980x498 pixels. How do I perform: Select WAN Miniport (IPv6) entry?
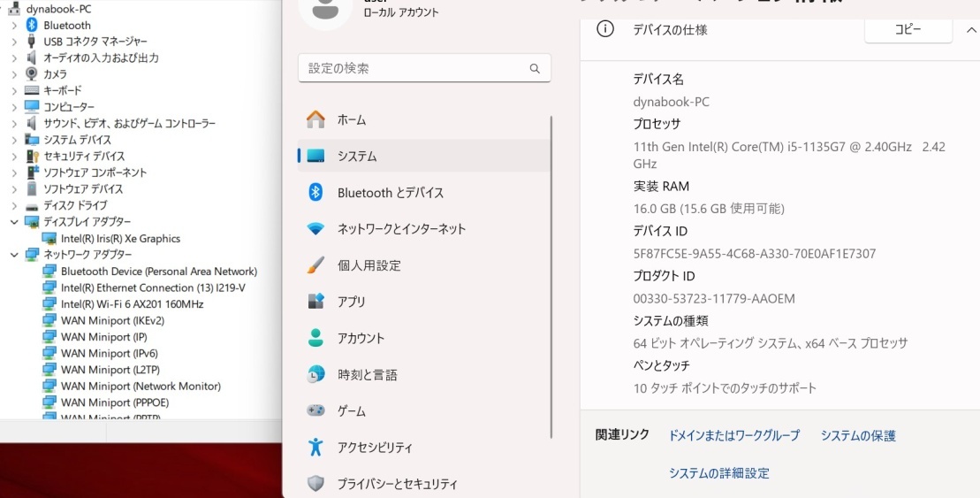(x=110, y=353)
